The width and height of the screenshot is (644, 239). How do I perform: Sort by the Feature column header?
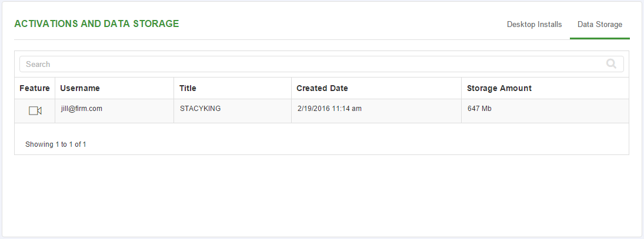[35, 88]
